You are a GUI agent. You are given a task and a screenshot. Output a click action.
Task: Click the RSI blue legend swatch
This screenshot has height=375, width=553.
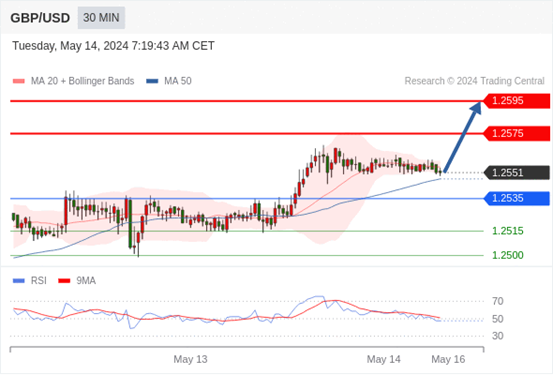tap(19, 281)
